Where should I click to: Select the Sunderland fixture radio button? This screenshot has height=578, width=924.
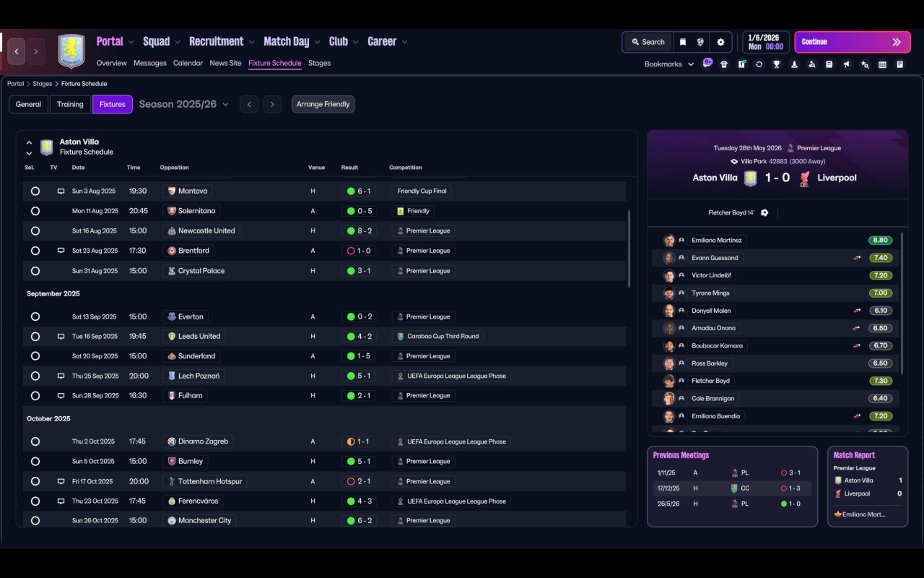pos(35,356)
